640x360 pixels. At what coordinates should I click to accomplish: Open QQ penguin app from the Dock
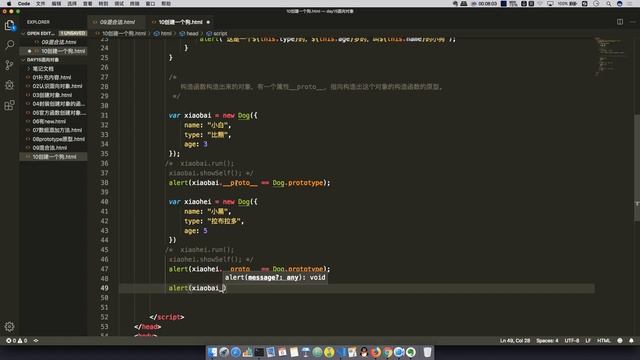coord(364,352)
